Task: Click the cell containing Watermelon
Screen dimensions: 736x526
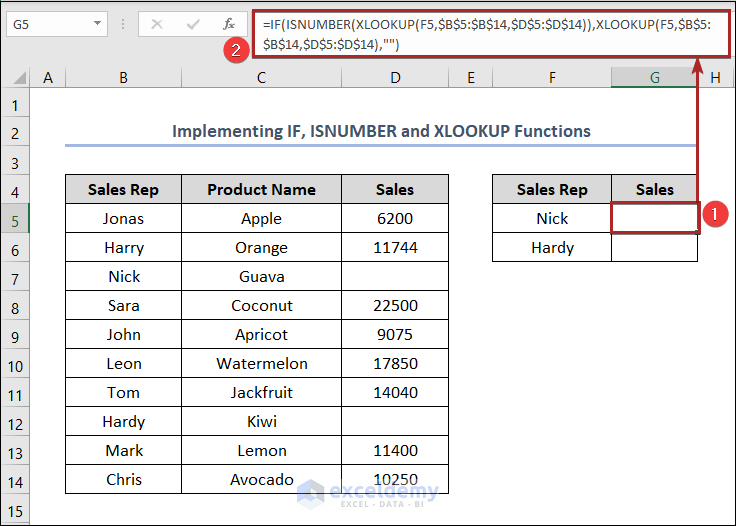Action: tap(261, 364)
